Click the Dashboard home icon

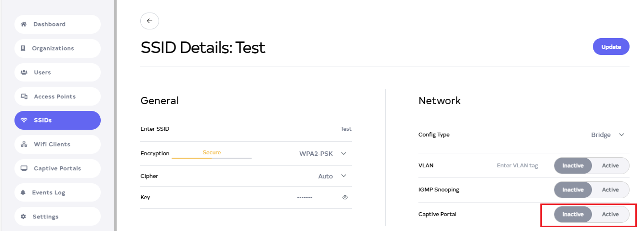click(23, 24)
